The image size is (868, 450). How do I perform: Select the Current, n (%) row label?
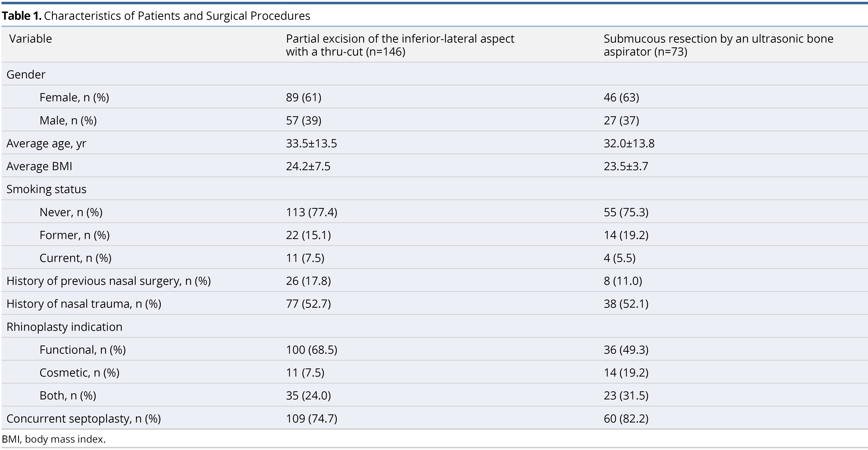tap(75, 258)
